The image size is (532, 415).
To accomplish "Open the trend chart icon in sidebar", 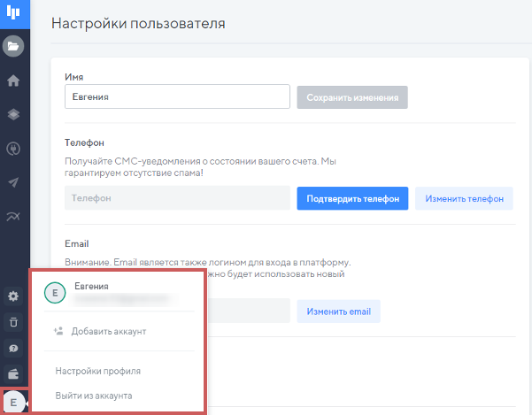I will coord(14,217).
